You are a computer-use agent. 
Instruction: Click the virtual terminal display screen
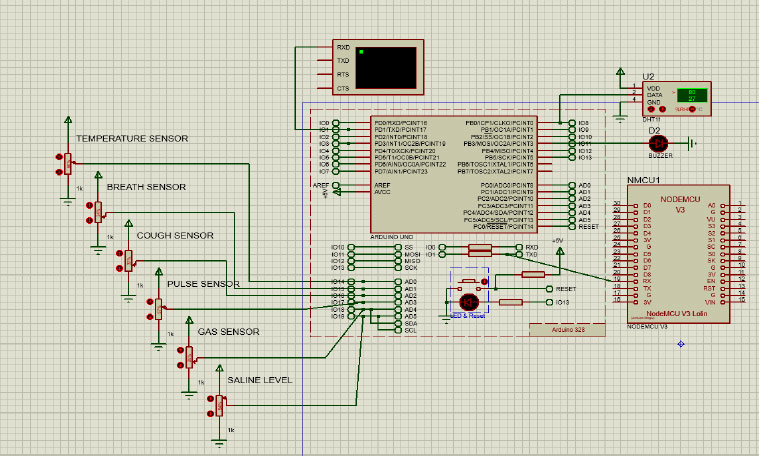pos(382,68)
